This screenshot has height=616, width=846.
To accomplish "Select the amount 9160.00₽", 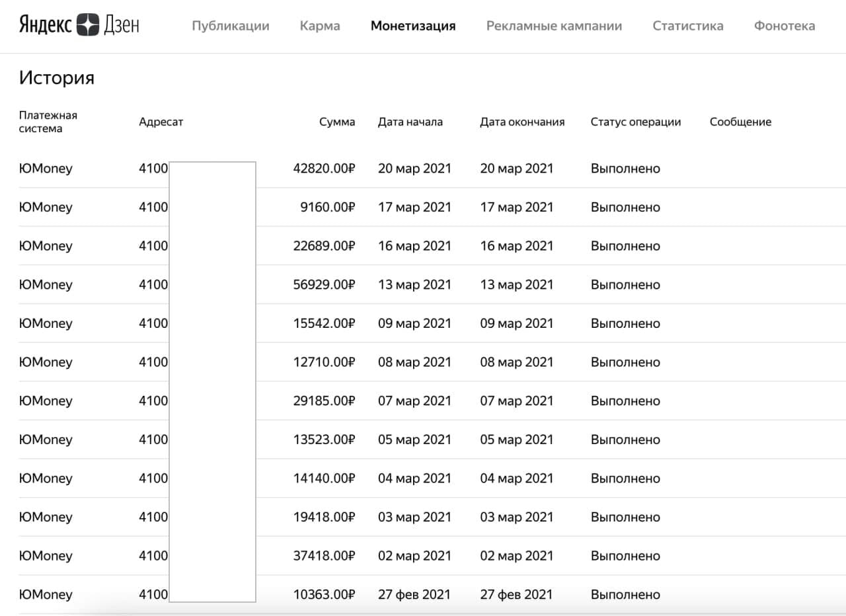I will click(327, 207).
